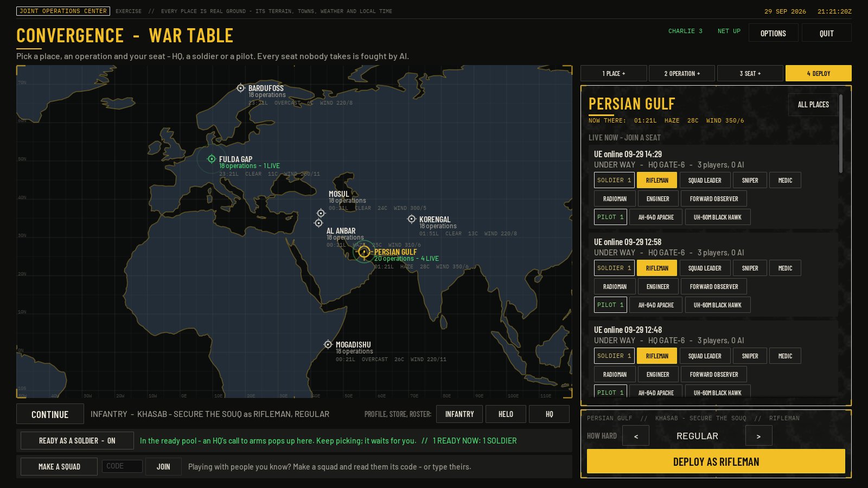The image size is (868, 488).
Task: Select the Fulda Gap map marker
Action: click(212, 159)
